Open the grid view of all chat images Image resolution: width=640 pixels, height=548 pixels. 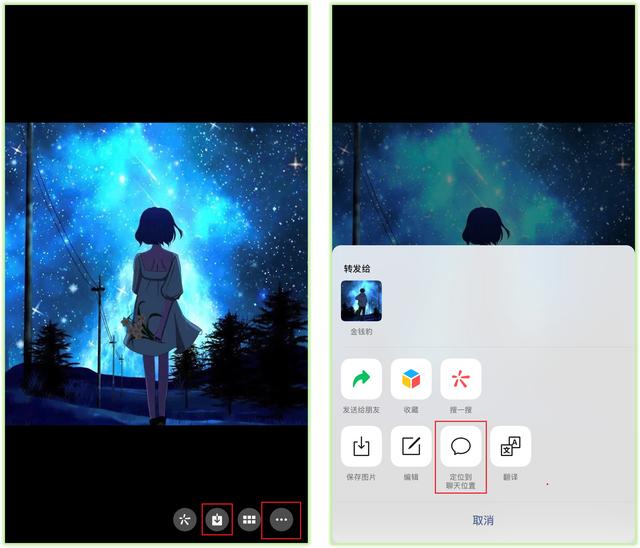coord(249,519)
